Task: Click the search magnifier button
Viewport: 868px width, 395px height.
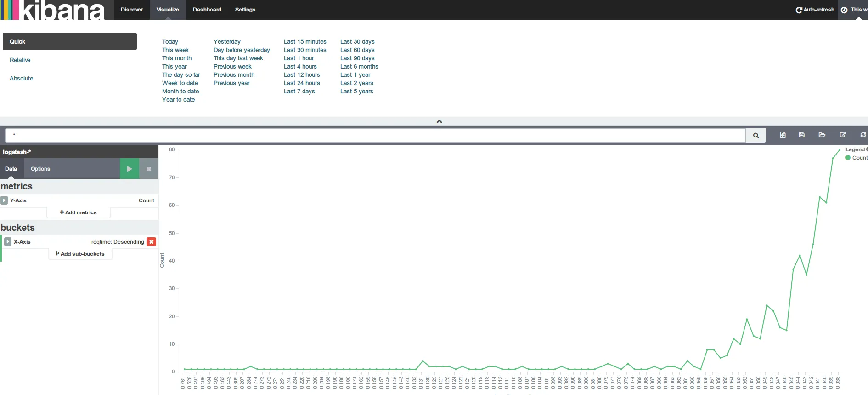Action: (755, 135)
